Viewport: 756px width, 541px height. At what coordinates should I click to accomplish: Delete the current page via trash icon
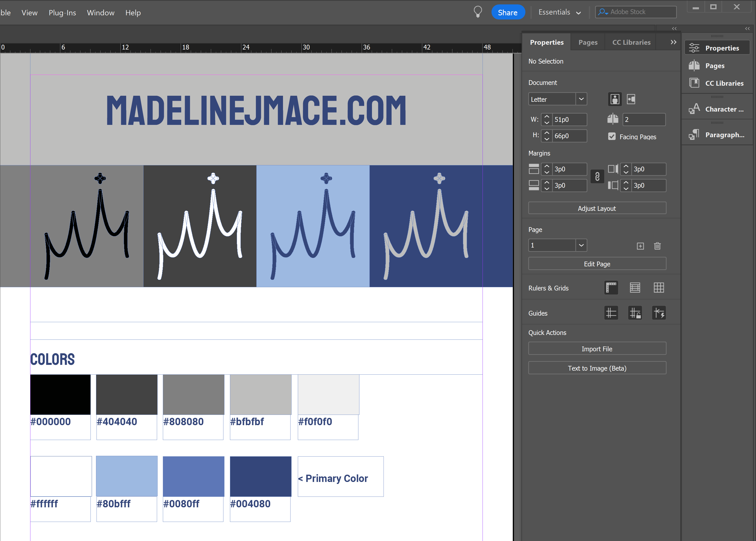click(657, 246)
